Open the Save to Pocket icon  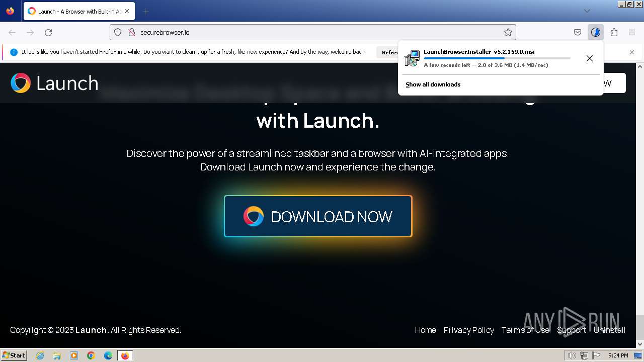click(578, 32)
